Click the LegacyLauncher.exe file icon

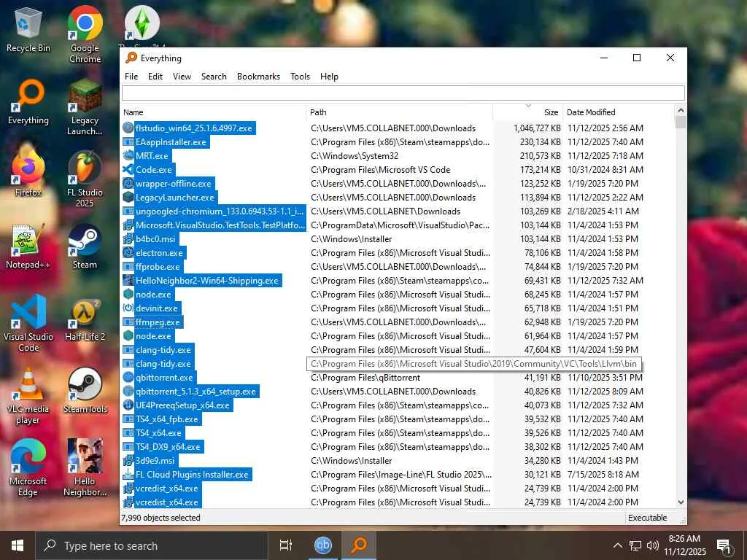128,197
